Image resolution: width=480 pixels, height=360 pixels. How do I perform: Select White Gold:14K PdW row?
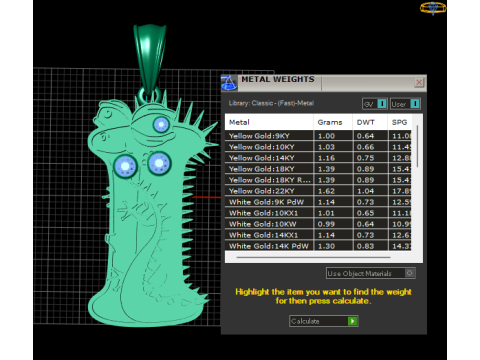pyautogui.click(x=318, y=246)
